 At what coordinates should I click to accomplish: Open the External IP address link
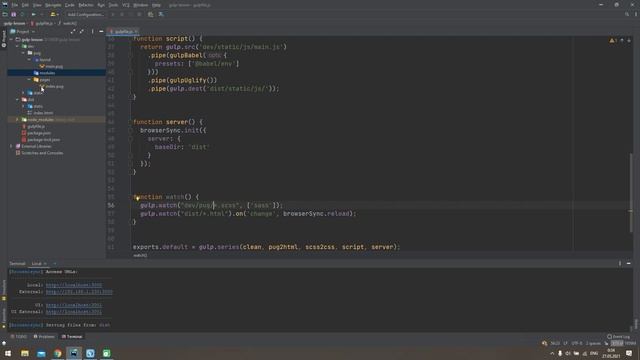pyautogui.click(x=79, y=292)
